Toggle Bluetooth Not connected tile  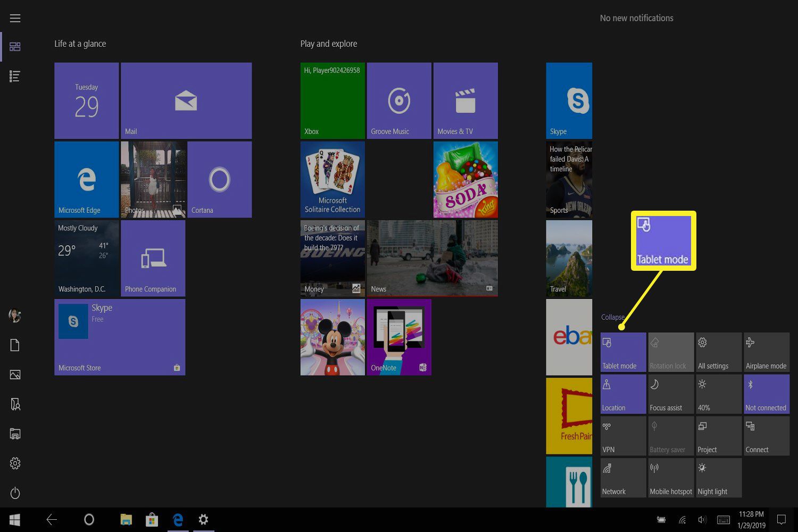pyautogui.click(x=767, y=394)
